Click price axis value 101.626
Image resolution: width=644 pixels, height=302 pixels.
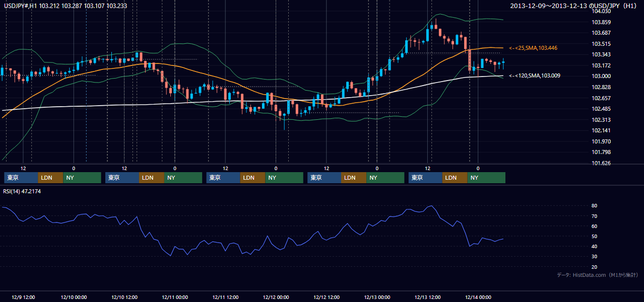tap(601, 163)
